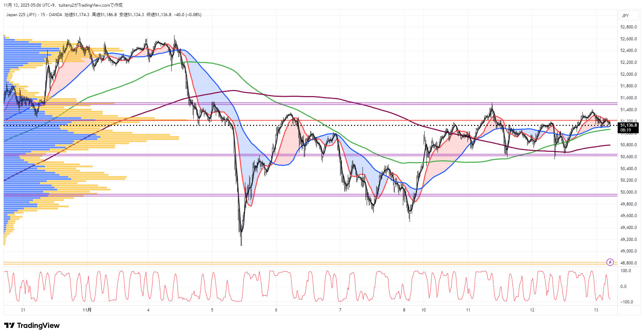The width and height of the screenshot is (644, 336).
Task: Click the 52,800.0 price axis label
Action: click(628, 27)
